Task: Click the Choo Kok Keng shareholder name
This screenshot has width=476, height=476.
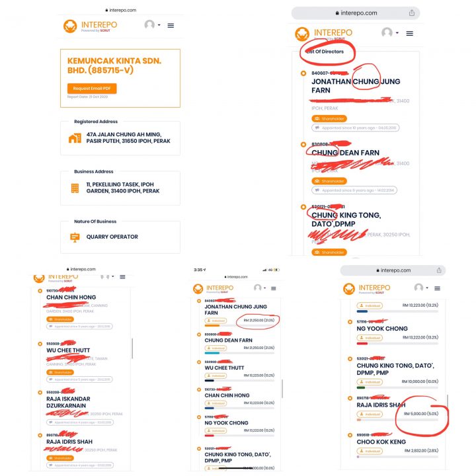Action: coord(381,442)
